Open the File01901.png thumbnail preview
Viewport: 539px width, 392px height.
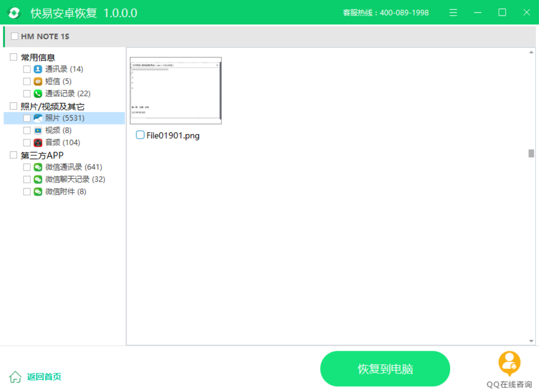tap(175, 91)
